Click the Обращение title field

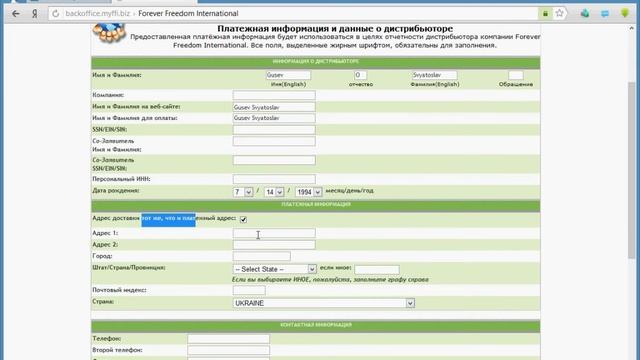(x=516, y=75)
